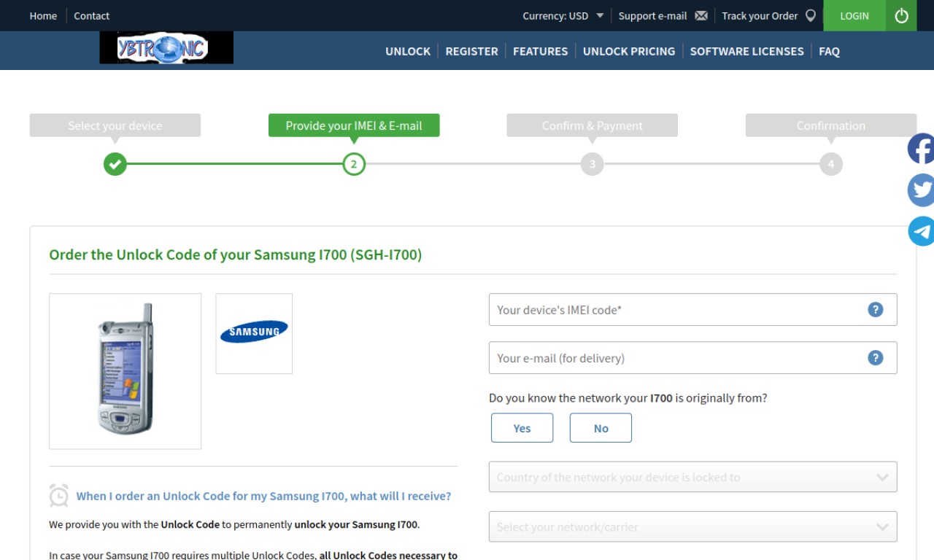Select No for knowing the original network
The height and width of the screenshot is (560, 934).
tap(601, 428)
